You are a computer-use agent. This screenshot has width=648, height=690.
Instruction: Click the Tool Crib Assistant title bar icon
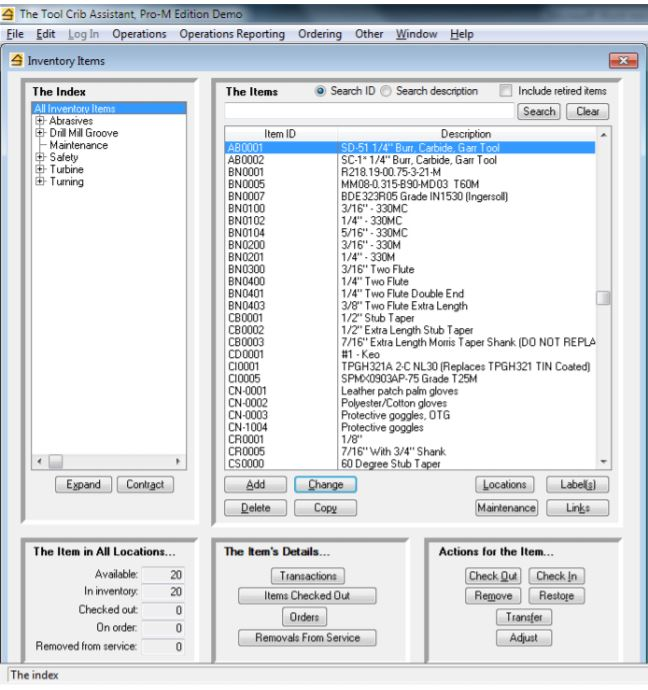pyautogui.click(x=8, y=14)
